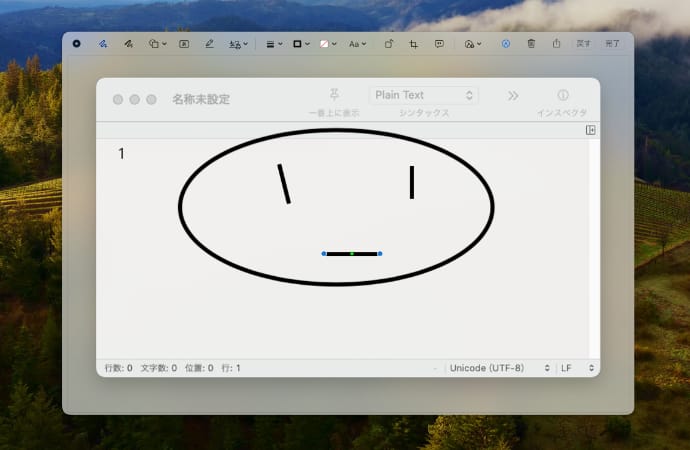Toggle the markup pen highlight button
Image resolution: width=690 pixels, height=450 pixels.
point(505,44)
